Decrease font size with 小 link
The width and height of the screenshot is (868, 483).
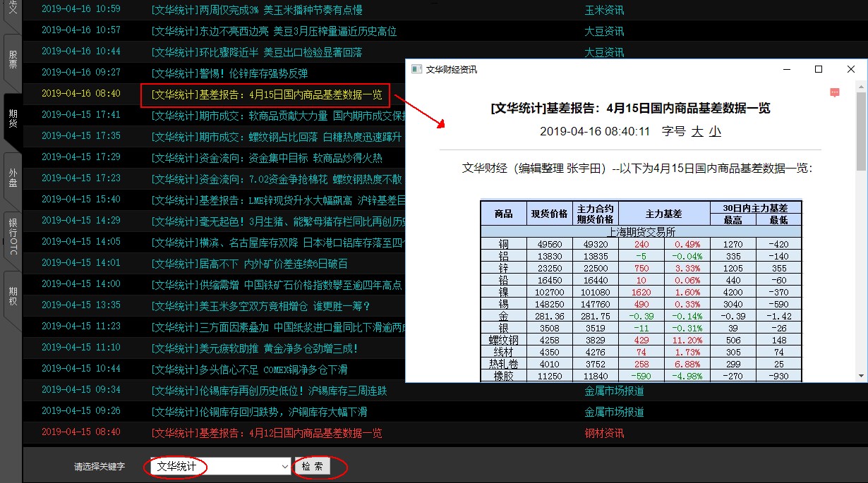click(x=715, y=131)
